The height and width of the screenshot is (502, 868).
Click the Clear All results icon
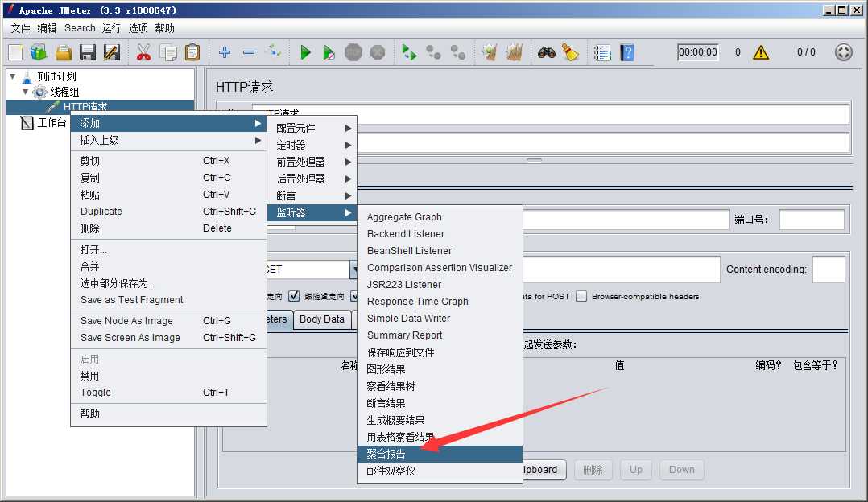[515, 52]
